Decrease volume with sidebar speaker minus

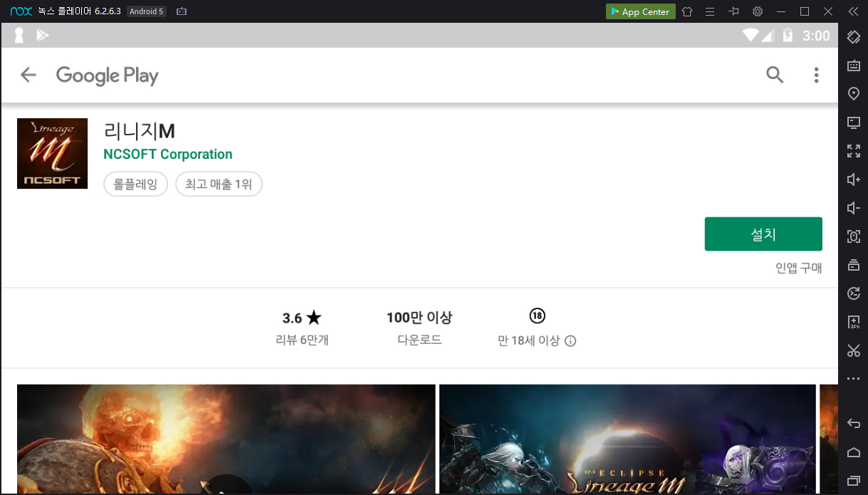coord(853,208)
